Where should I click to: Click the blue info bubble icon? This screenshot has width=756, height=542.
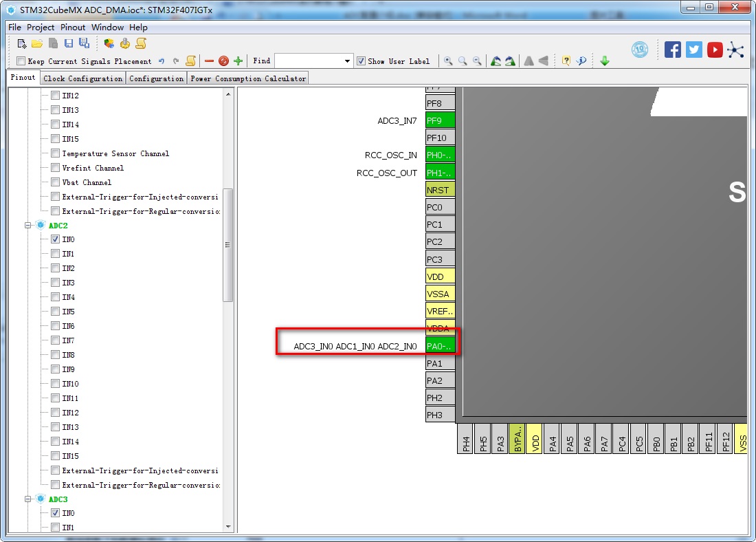click(581, 61)
